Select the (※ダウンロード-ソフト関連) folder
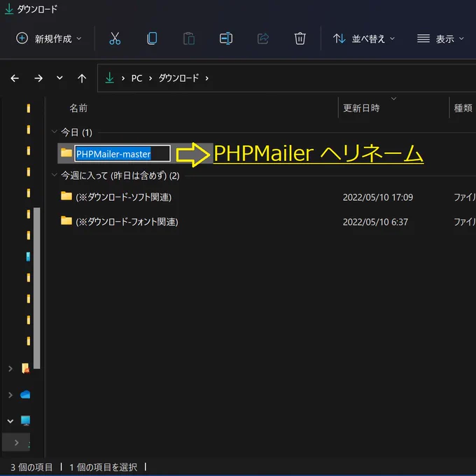The height and width of the screenshot is (476, 476). [124, 197]
